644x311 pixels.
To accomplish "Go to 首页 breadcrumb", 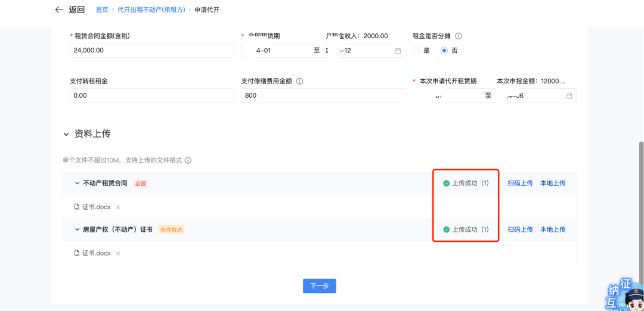I will pyautogui.click(x=102, y=10).
